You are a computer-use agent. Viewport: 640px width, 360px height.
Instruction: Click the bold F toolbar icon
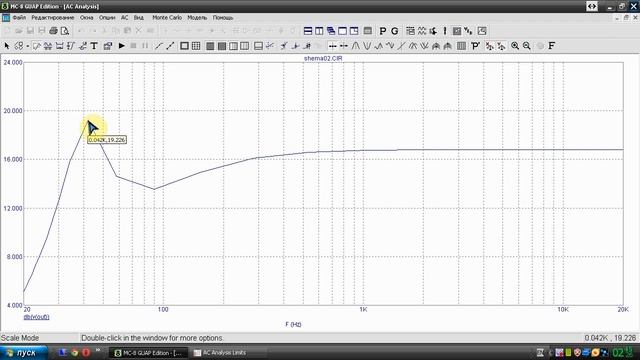click(551, 46)
